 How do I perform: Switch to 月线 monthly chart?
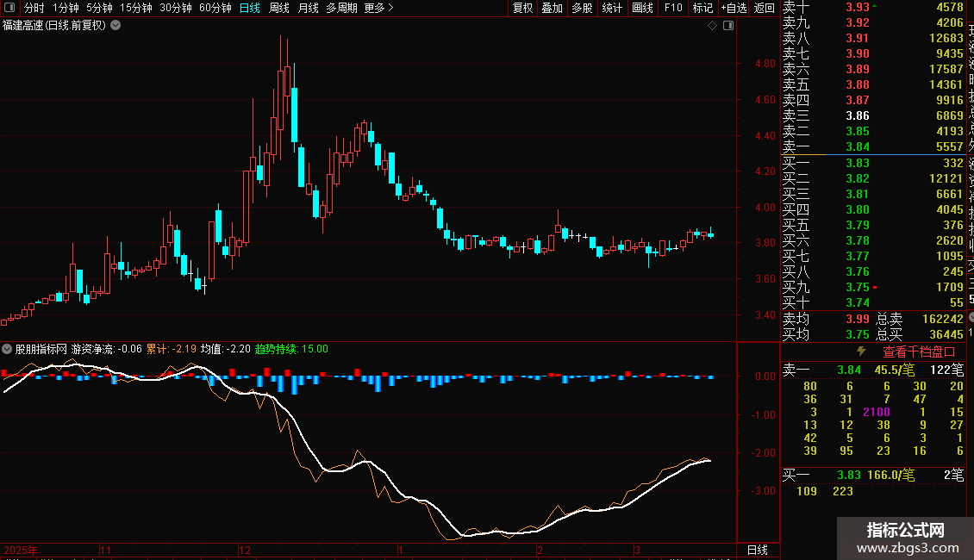(x=308, y=8)
